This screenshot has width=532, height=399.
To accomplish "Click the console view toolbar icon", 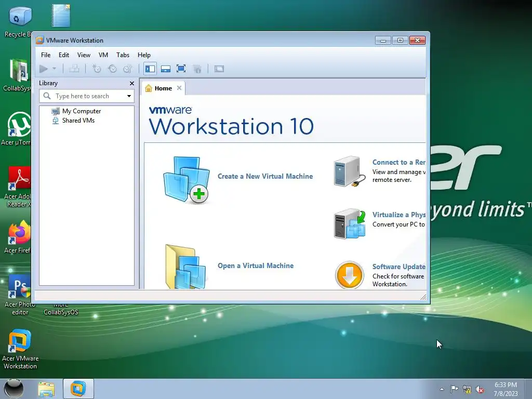I will 219,69.
